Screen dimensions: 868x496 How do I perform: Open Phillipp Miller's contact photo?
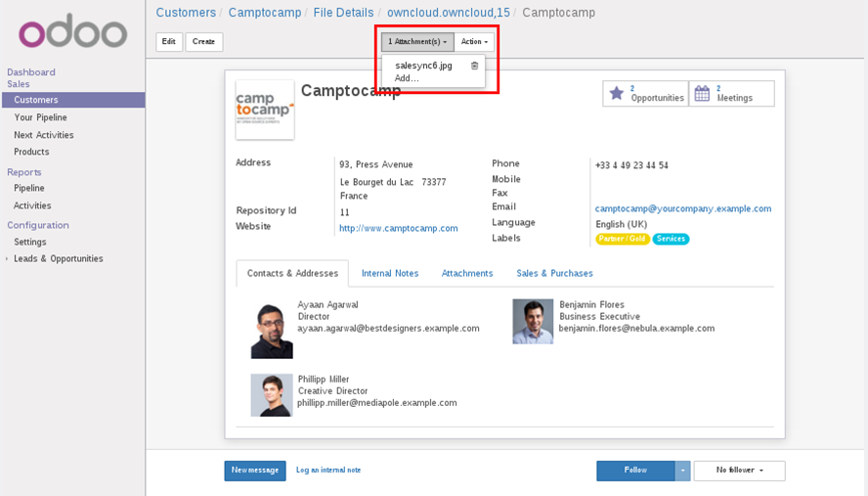(272, 395)
